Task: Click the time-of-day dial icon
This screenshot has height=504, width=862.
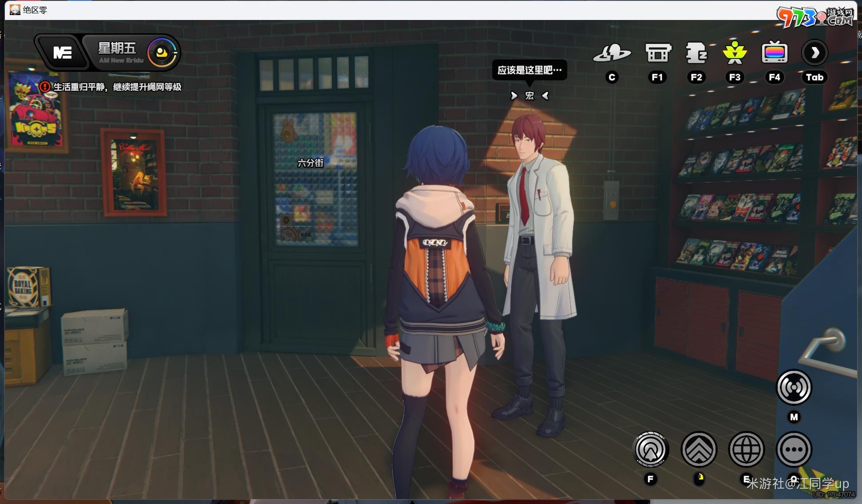Action: tap(162, 53)
